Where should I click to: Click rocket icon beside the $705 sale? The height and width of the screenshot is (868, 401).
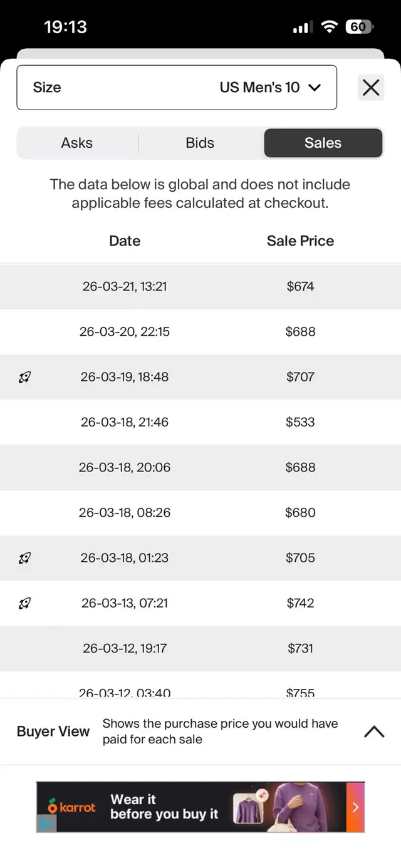click(x=24, y=558)
